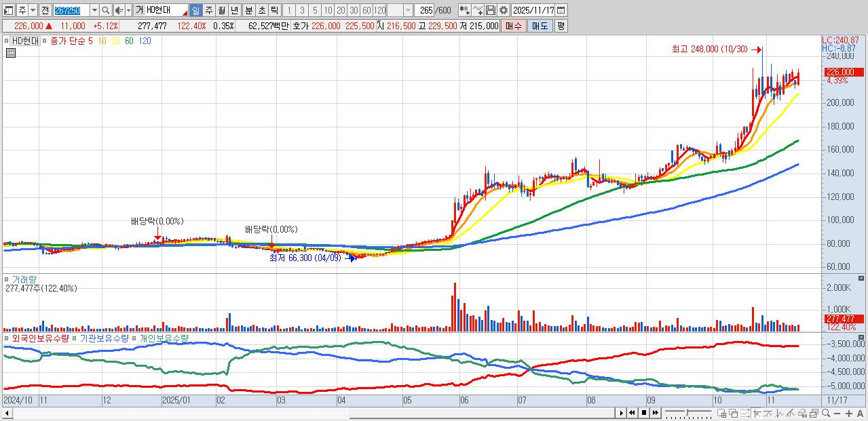Select the 분 minute period tab
The width and height of the screenshot is (868, 421).
[248, 10]
